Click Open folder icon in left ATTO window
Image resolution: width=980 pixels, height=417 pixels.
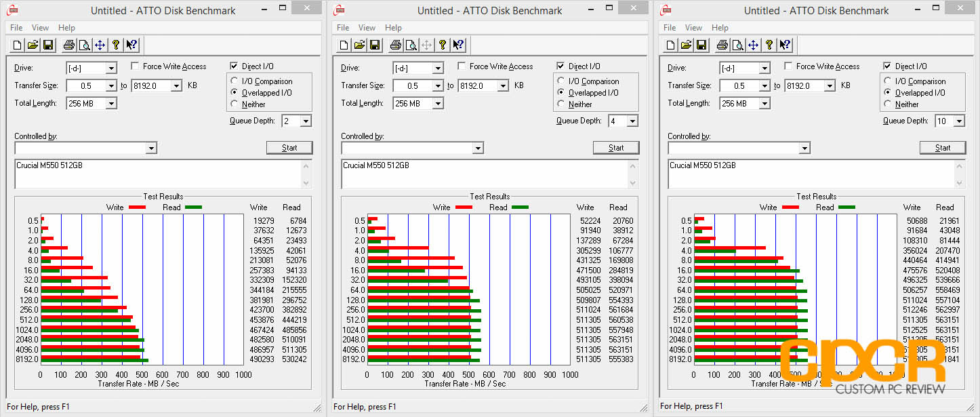[33, 45]
